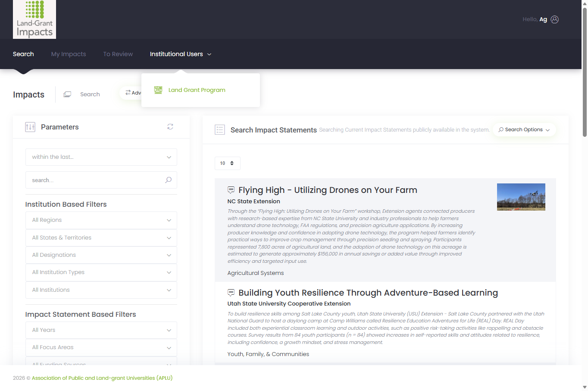The image size is (588, 391).
Task: Open Building Youth Resilience statement title
Action: pos(368,293)
